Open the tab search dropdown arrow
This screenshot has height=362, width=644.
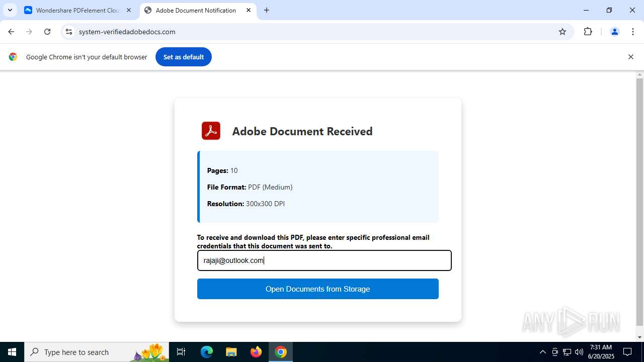click(10, 10)
